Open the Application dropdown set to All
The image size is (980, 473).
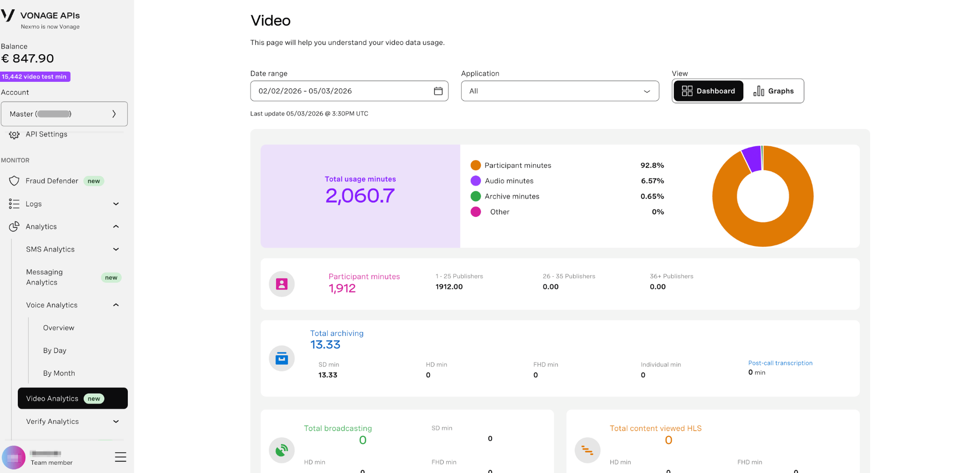[x=560, y=91]
